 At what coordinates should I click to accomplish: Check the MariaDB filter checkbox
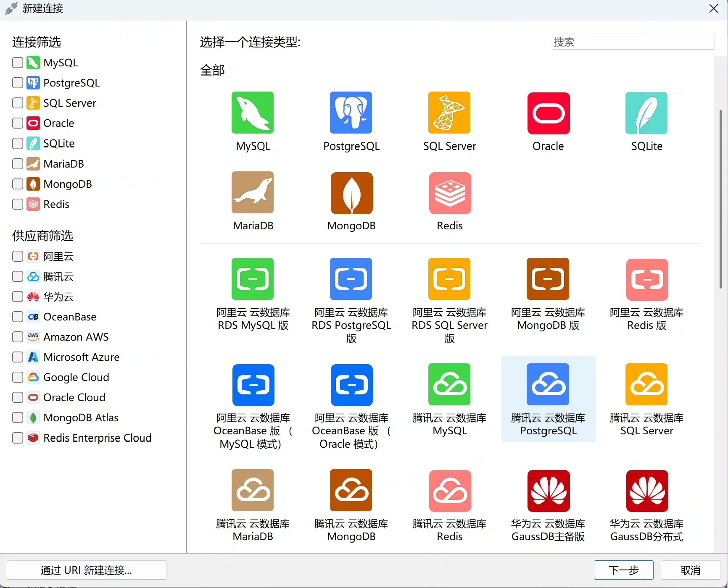pos(18,164)
